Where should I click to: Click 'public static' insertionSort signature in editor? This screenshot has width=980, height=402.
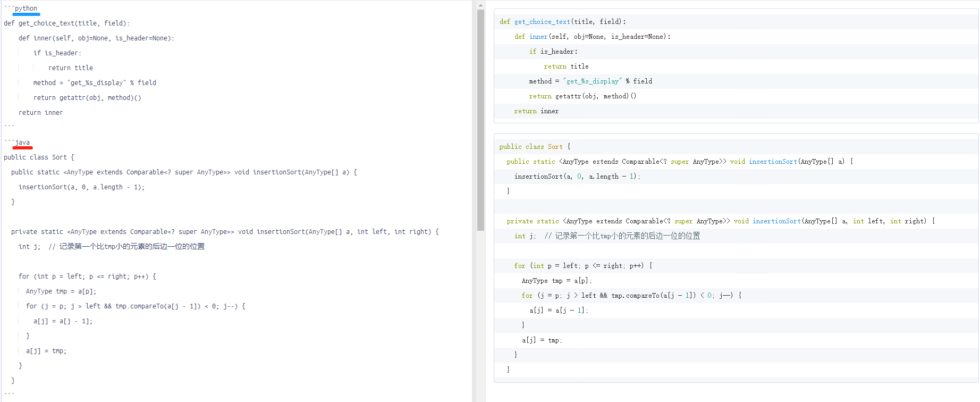[184, 172]
